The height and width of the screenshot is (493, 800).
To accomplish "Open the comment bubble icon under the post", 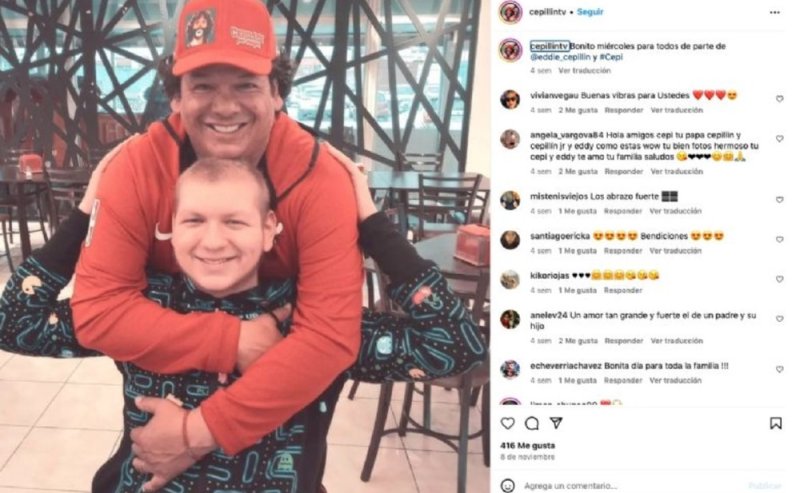I will tap(532, 423).
